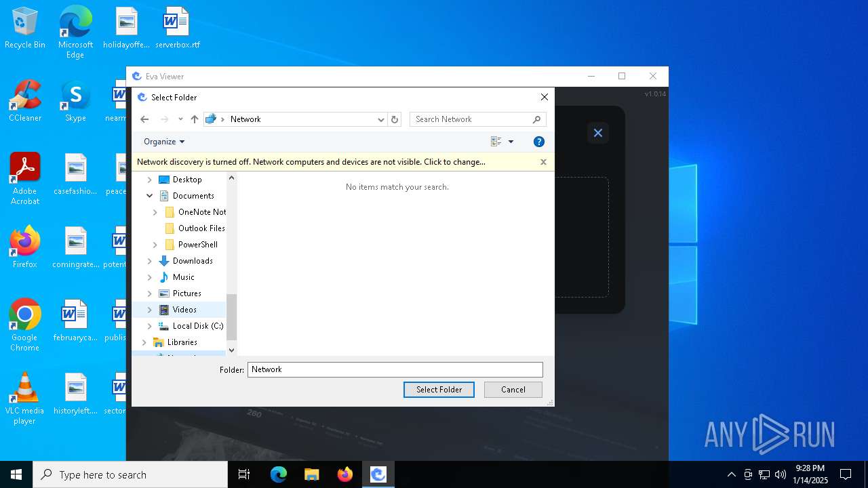
Task: Click the Folder name input field
Action: point(395,369)
